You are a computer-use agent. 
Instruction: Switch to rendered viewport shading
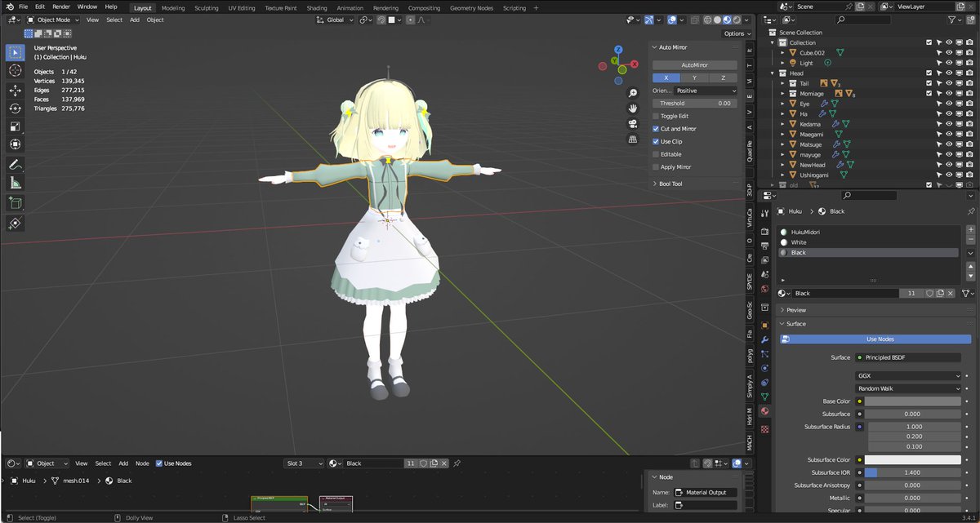click(737, 20)
